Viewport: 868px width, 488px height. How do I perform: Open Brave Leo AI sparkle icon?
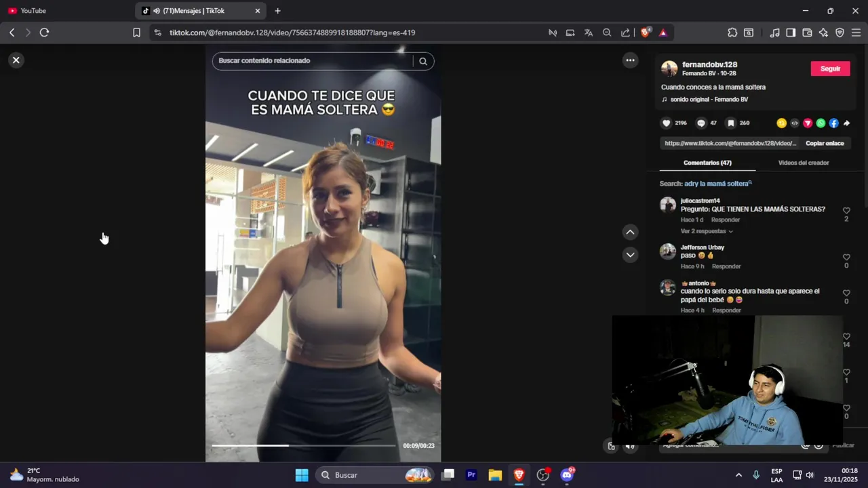[x=823, y=33]
